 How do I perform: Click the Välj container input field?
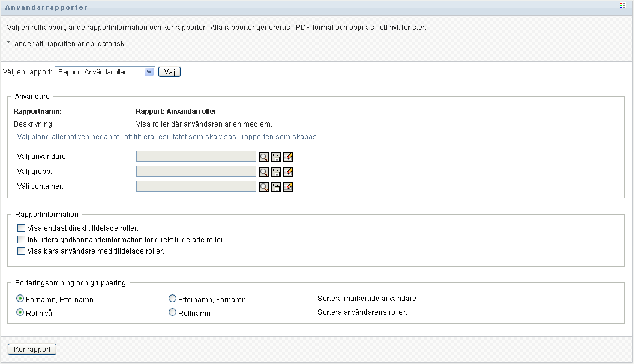point(196,186)
